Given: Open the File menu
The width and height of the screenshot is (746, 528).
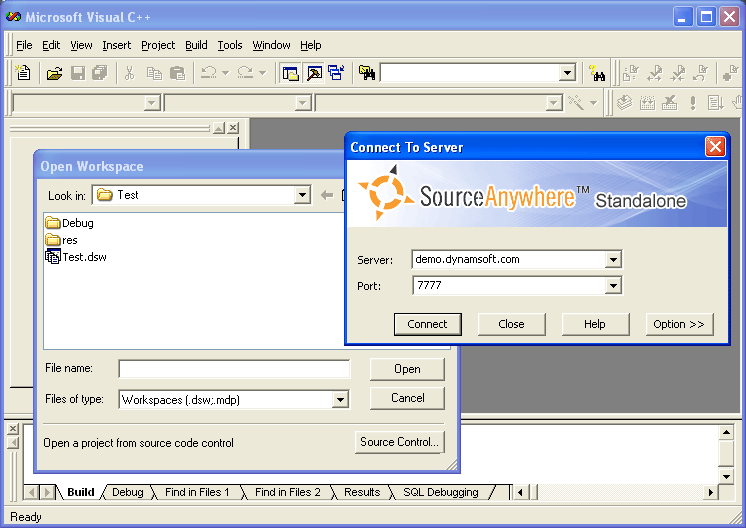Looking at the screenshot, I should 24,45.
